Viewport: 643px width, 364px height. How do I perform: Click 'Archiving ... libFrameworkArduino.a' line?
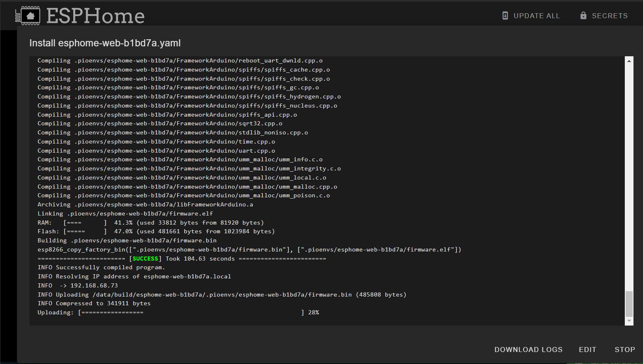tap(145, 205)
